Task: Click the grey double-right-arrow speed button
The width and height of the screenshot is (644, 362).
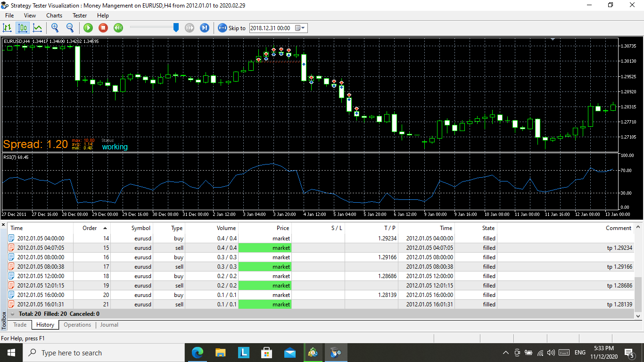Action: 190,28
